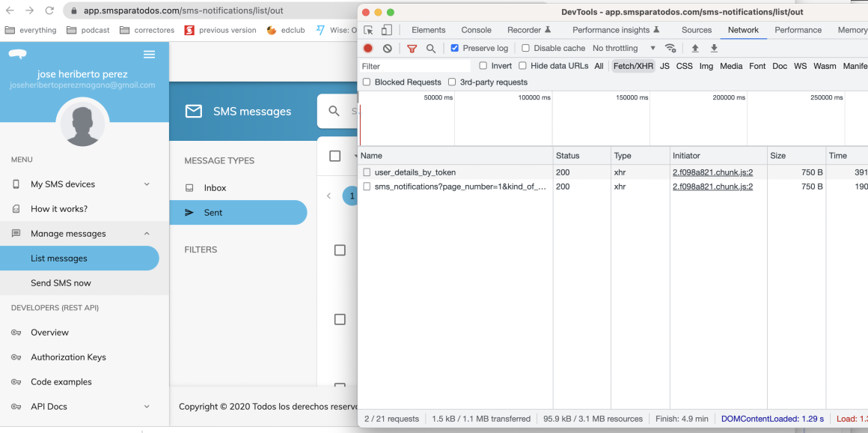Stop recording network log
This screenshot has width=868, height=433.
[367, 48]
